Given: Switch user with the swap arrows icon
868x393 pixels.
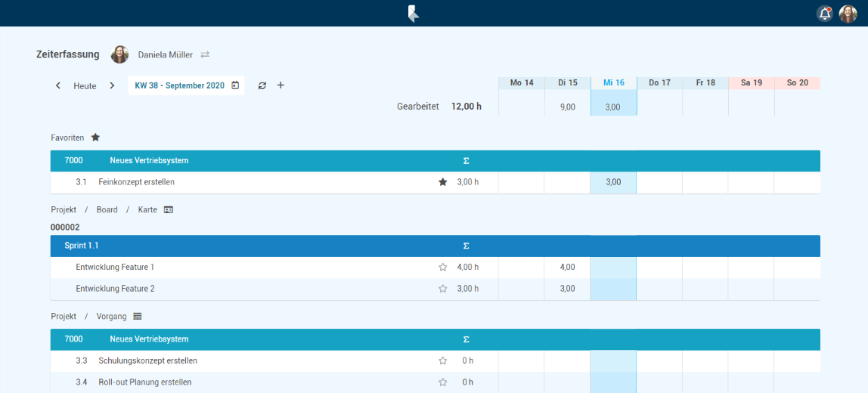Looking at the screenshot, I should point(205,55).
